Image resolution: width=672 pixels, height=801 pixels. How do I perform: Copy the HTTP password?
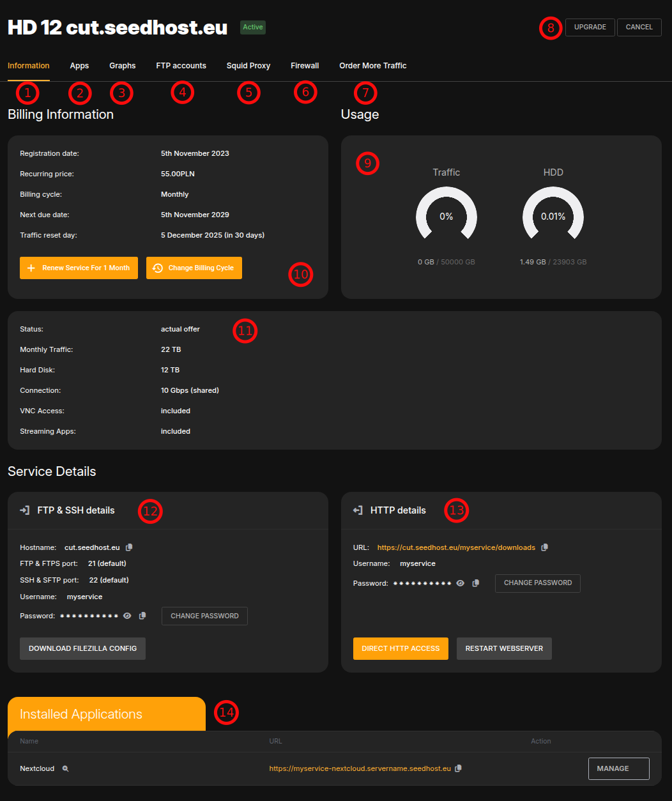click(x=475, y=583)
